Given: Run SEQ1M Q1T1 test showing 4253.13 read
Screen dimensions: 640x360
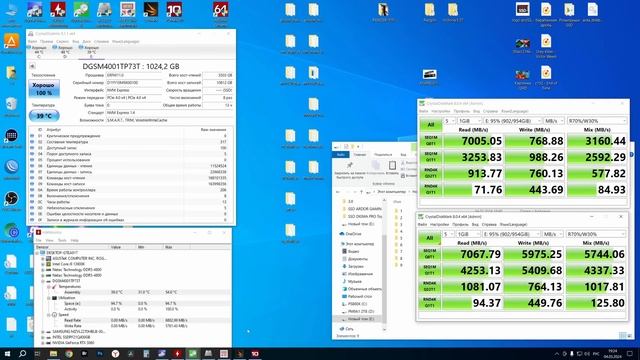Looking at the screenshot, I should click(429, 270).
